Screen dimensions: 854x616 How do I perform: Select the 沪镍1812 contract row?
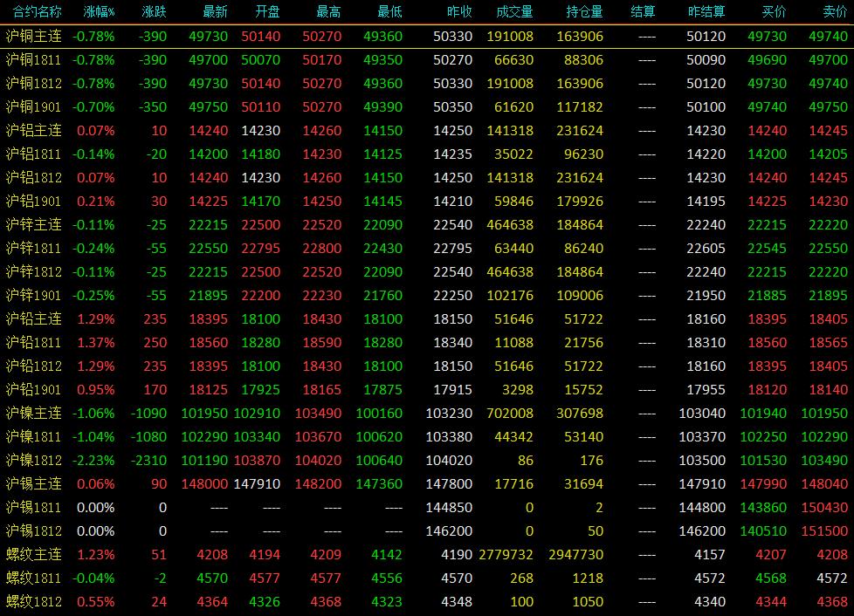click(427, 461)
